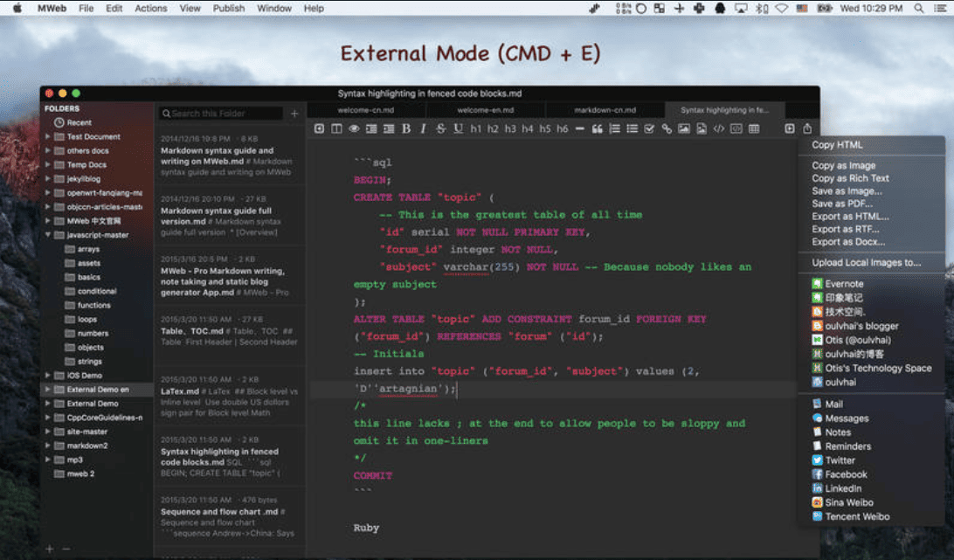The width and height of the screenshot is (954, 560).
Task: Insert task list checkbox item
Action: pos(649,128)
